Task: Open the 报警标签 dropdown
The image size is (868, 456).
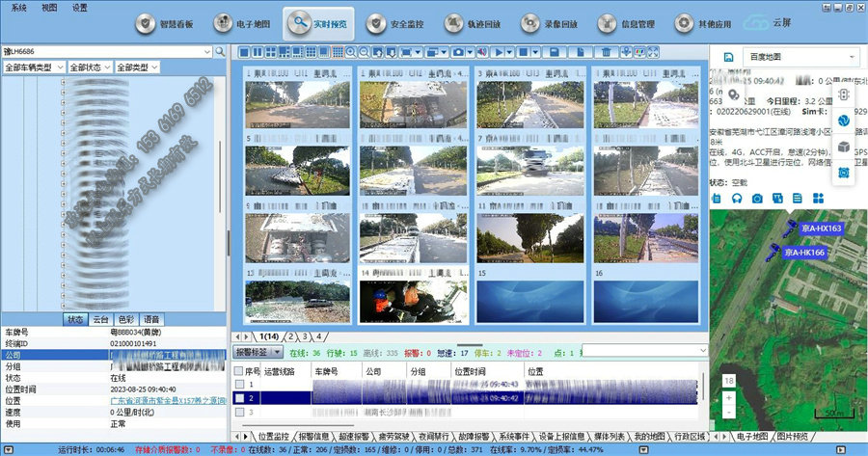Action: point(258,353)
